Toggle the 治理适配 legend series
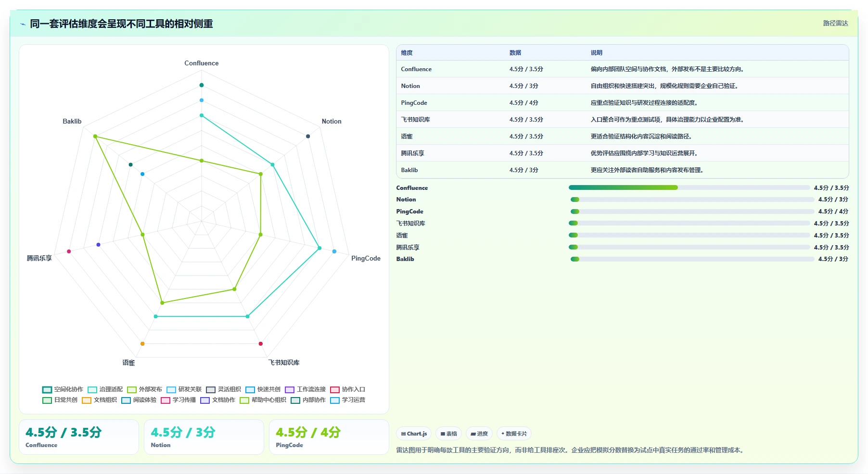This screenshot has height=474, width=868. 105,389
